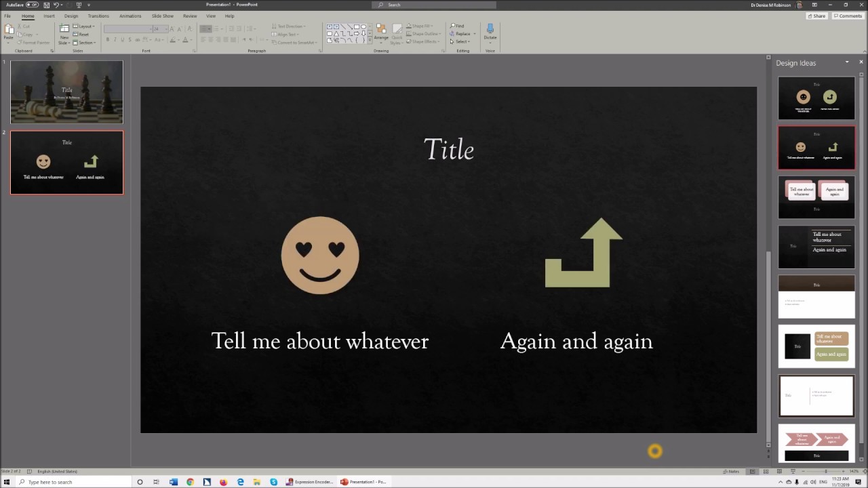Go to the Slide Show tab
Screen dimensions: 868x488
click(x=163, y=16)
